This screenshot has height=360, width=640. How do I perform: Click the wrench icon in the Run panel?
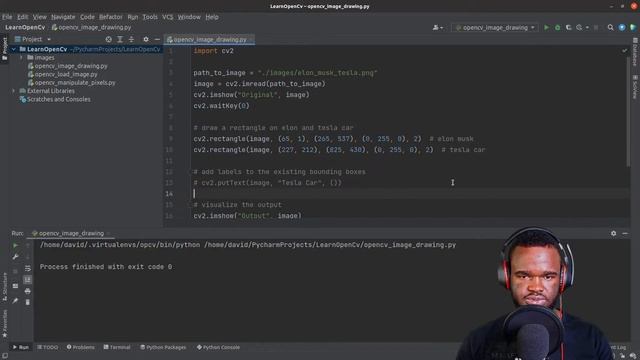(x=15, y=257)
